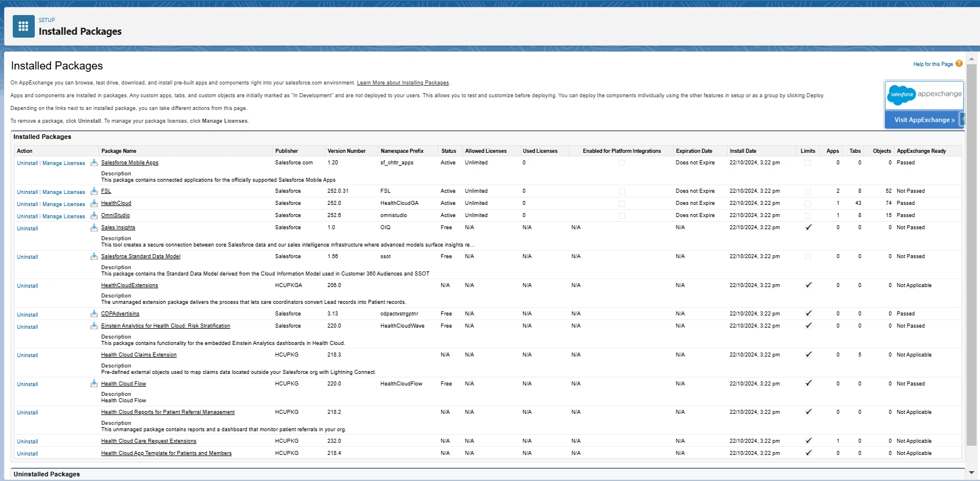
Task: Open the CDPAdvertising package link
Action: (x=120, y=314)
